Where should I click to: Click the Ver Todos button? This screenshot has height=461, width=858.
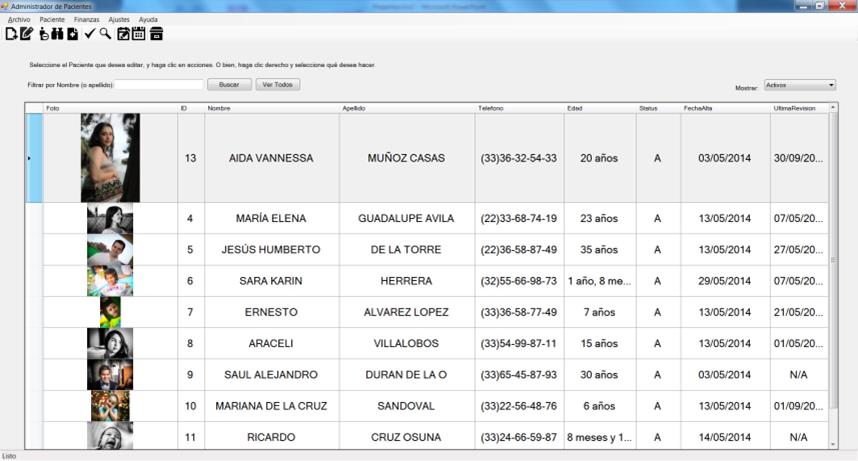[277, 85]
